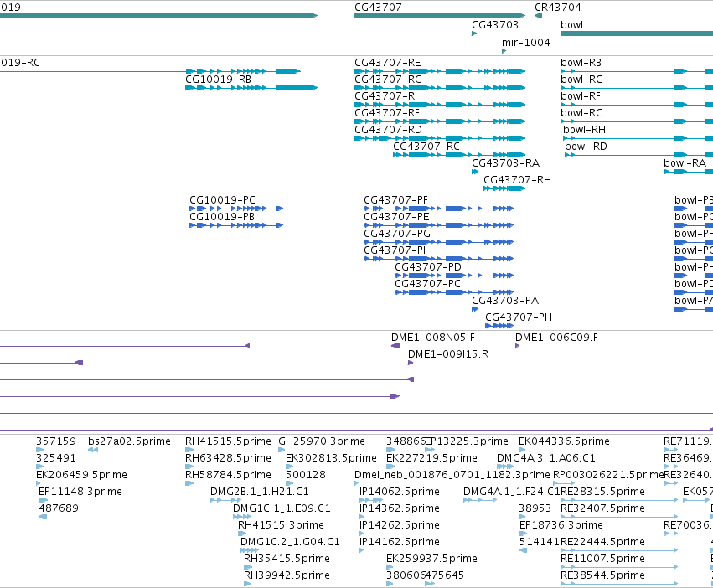Viewport: 713px width, 588px height.
Task: Click the mir-1004 gene label
Action: point(525,42)
